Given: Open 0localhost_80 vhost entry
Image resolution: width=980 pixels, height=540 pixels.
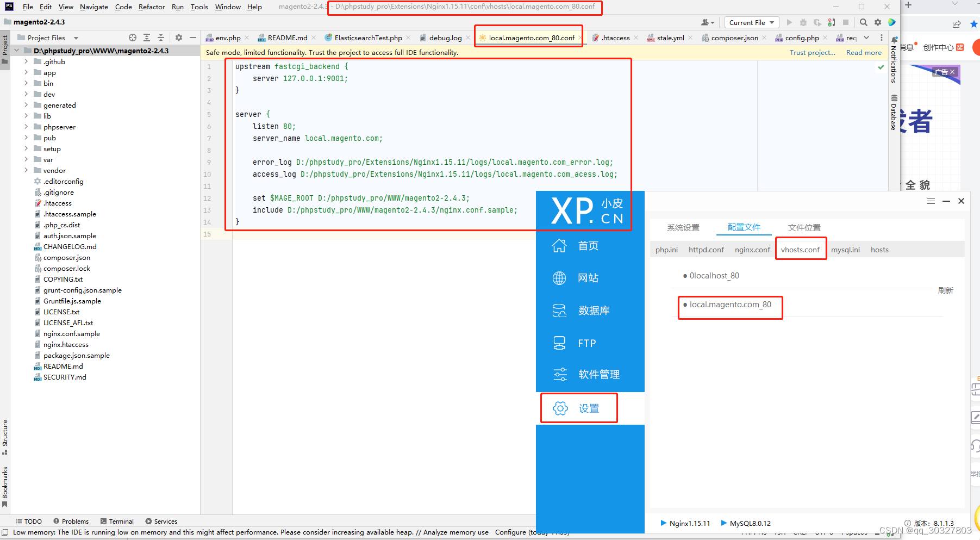Looking at the screenshot, I should click(x=714, y=276).
